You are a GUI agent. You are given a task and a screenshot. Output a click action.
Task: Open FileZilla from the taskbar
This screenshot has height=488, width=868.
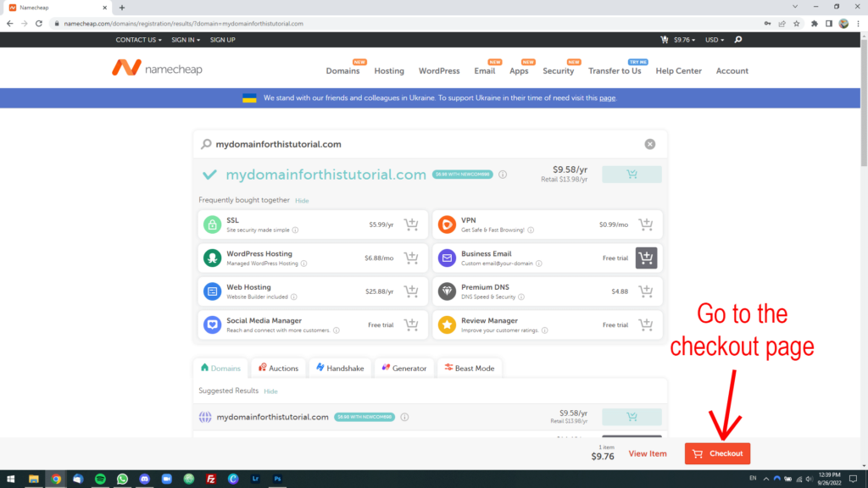coord(211,480)
